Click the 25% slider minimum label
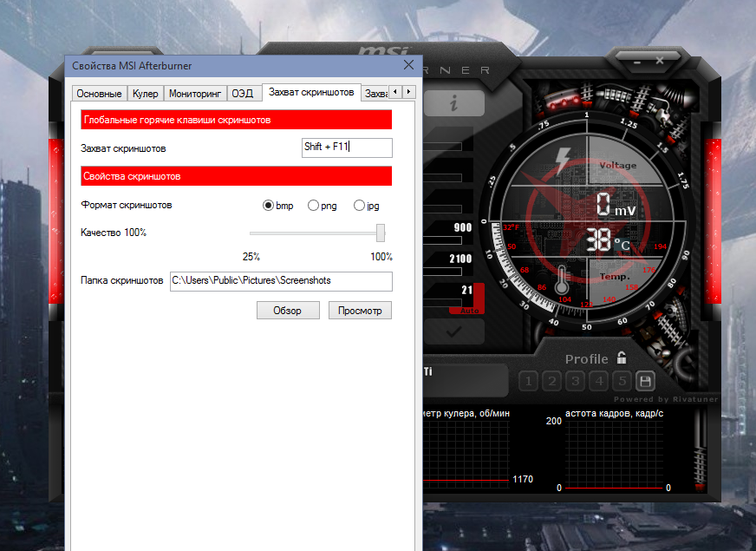Image resolution: width=756 pixels, height=551 pixels. coord(251,257)
